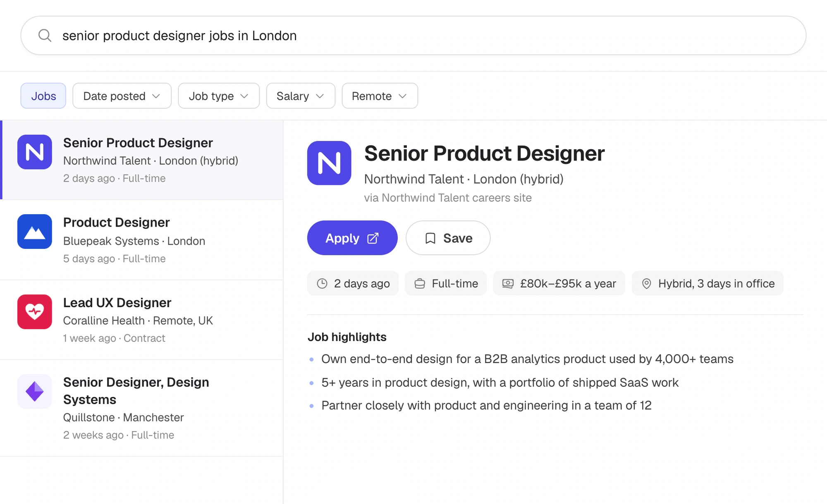
Task: Open the Remote filter dropdown
Action: (380, 96)
